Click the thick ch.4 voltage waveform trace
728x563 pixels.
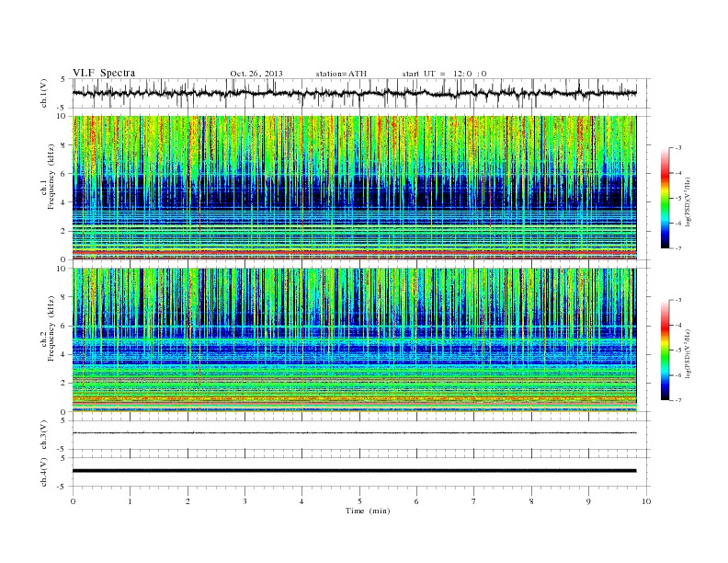point(355,471)
